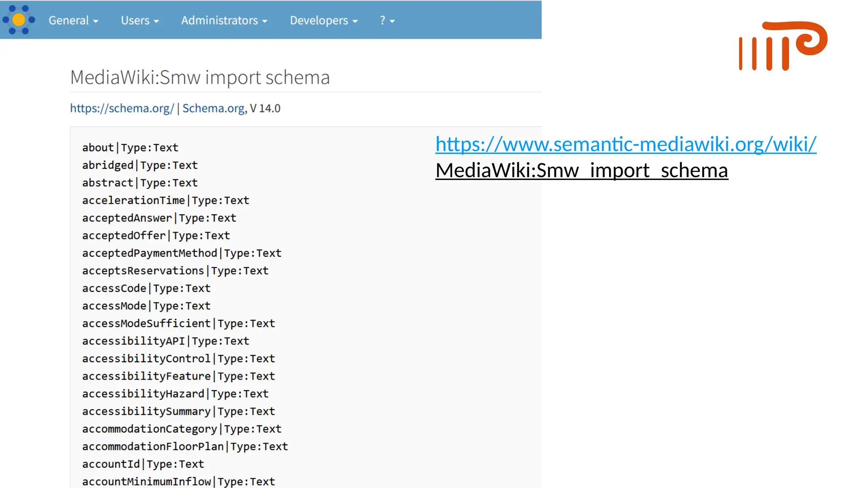868x488 pixels.
Task: Open the General dropdown menu
Action: pos(73,20)
